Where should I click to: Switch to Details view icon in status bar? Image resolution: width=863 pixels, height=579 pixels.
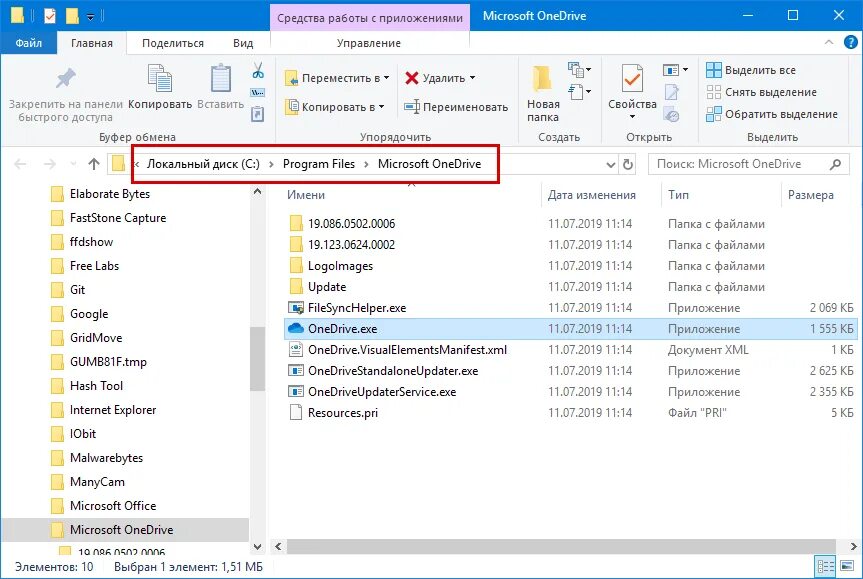coord(825,566)
